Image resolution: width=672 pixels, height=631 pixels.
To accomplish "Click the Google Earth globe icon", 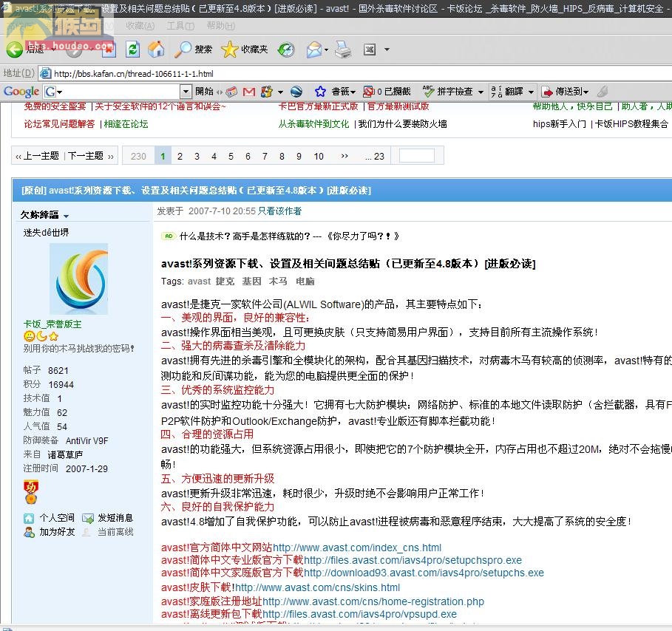I will pos(296,92).
